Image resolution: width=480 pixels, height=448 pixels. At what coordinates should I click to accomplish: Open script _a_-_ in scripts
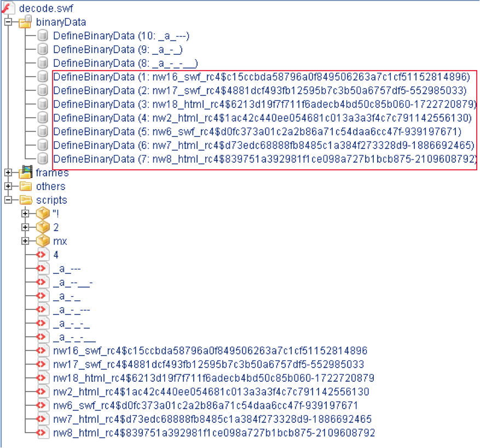pyautogui.click(x=67, y=296)
